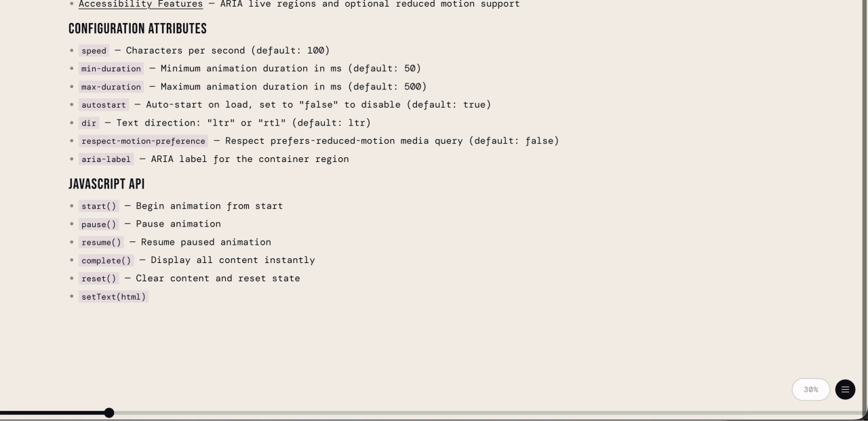Click the Configuration Attributes heading
Image resolution: width=868 pixels, height=421 pixels.
point(137,29)
